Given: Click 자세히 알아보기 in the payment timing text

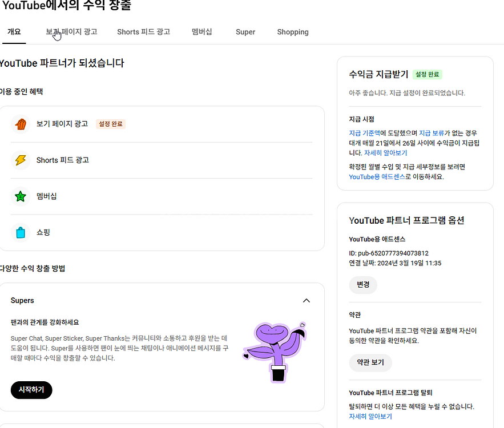Looking at the screenshot, I should pos(385,153).
